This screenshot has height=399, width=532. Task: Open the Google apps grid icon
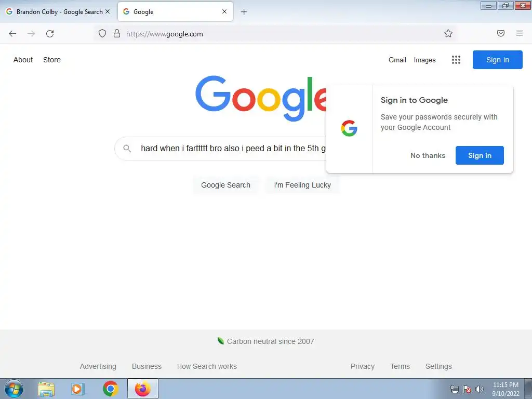(x=456, y=60)
